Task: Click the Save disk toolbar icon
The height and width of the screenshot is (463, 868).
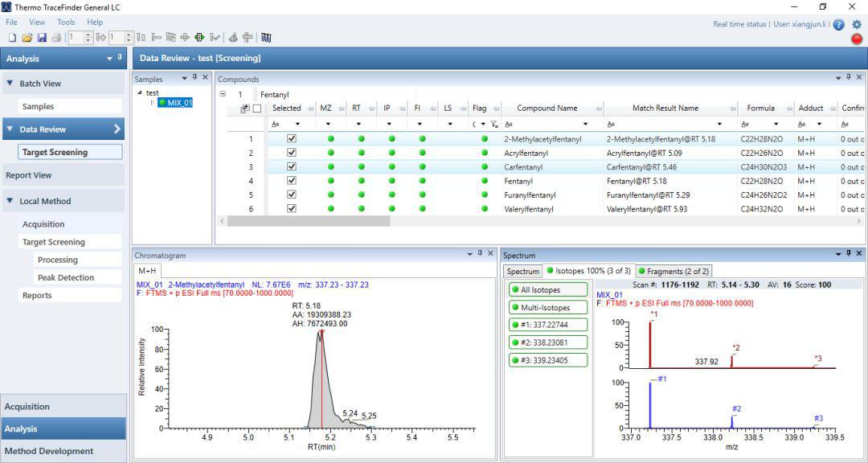Action: click(x=41, y=38)
